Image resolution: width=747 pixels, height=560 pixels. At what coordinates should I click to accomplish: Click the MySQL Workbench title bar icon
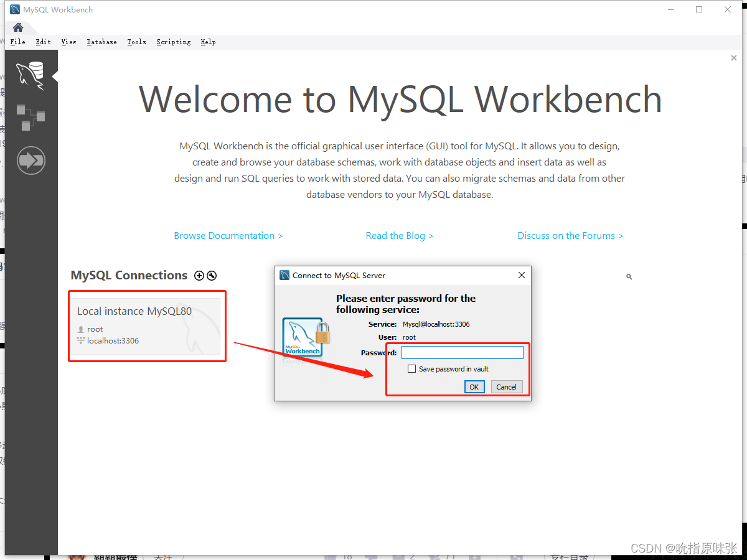pos(15,10)
